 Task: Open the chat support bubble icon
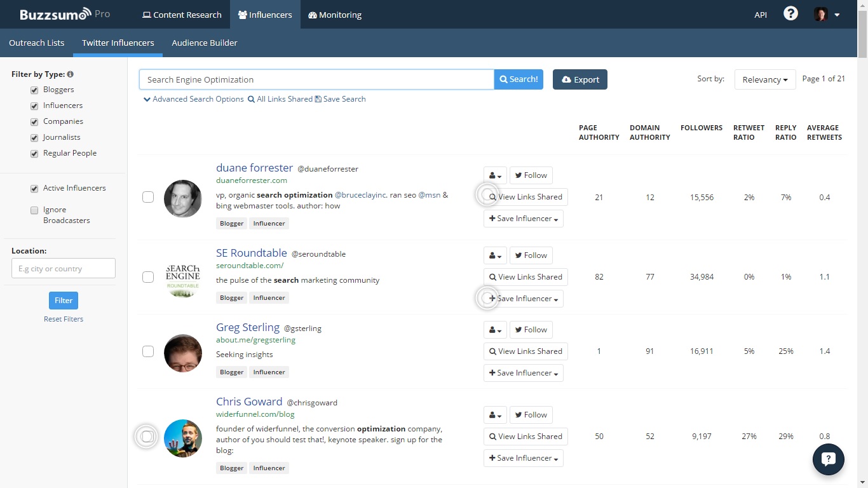point(828,459)
